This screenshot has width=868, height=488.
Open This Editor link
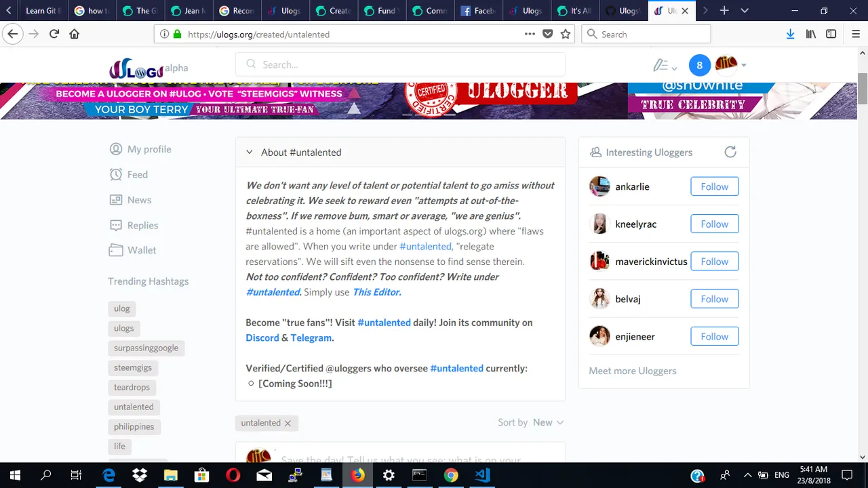pos(377,292)
